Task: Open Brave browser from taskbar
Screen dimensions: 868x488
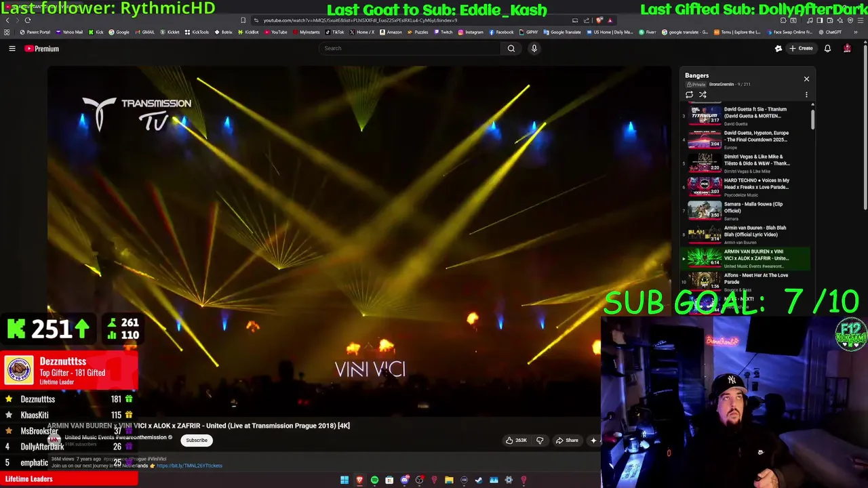Action: pyautogui.click(x=359, y=481)
